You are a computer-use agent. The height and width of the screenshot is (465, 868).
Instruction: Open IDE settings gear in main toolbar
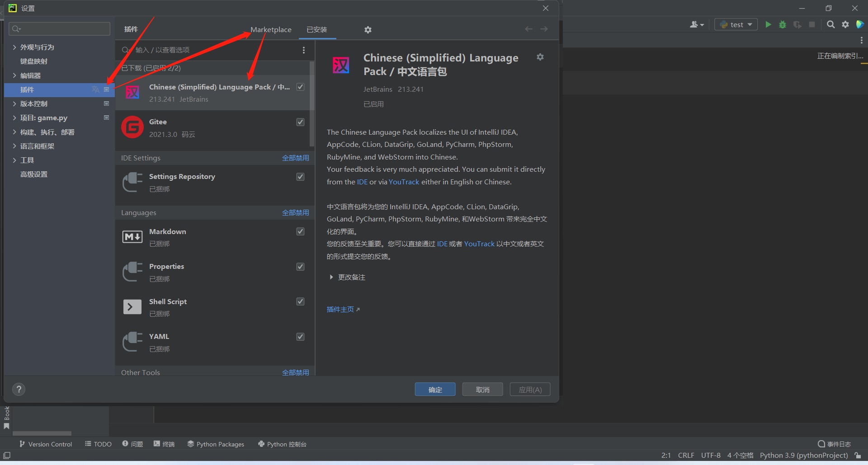coord(845,24)
